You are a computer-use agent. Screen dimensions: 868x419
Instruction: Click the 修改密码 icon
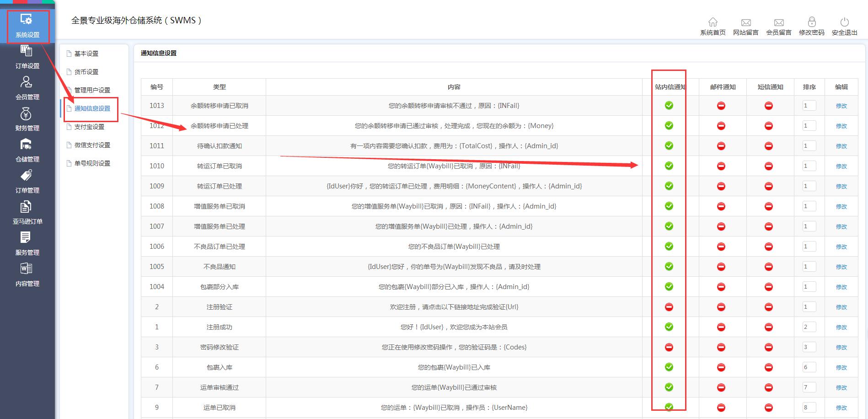[x=811, y=26]
